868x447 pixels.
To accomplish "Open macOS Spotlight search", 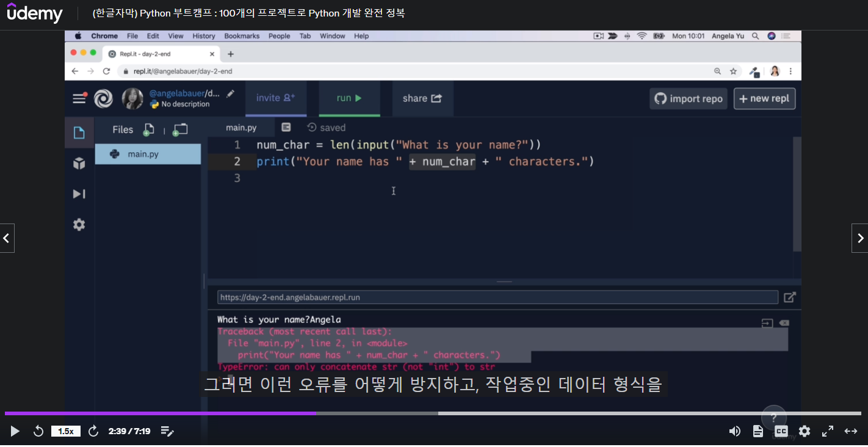I will pos(756,36).
